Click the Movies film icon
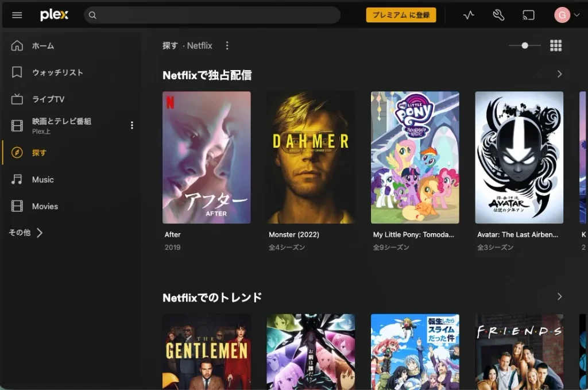Image resolution: width=588 pixels, height=390 pixels. (17, 206)
